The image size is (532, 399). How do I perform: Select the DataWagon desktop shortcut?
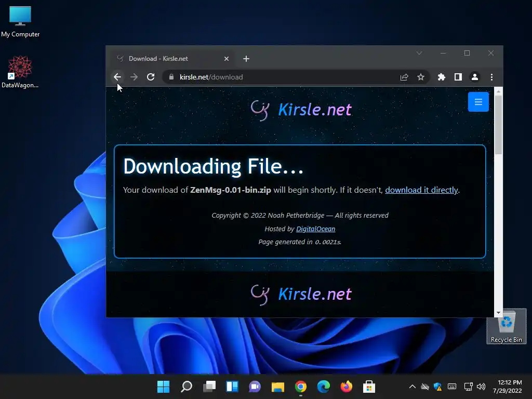[x=20, y=72]
